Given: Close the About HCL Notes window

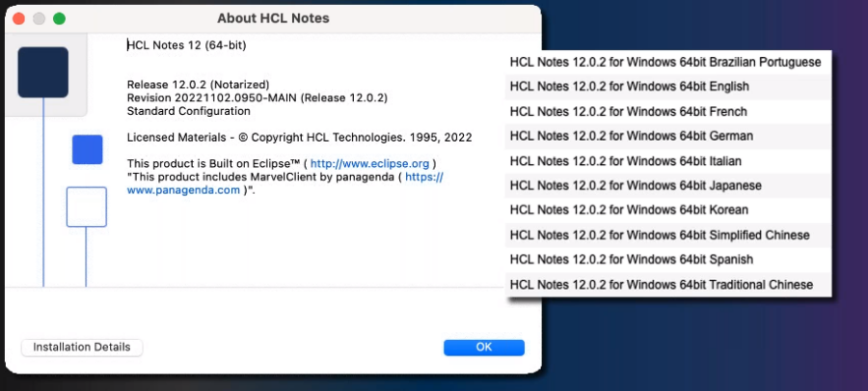Looking at the screenshot, I should click(19, 19).
